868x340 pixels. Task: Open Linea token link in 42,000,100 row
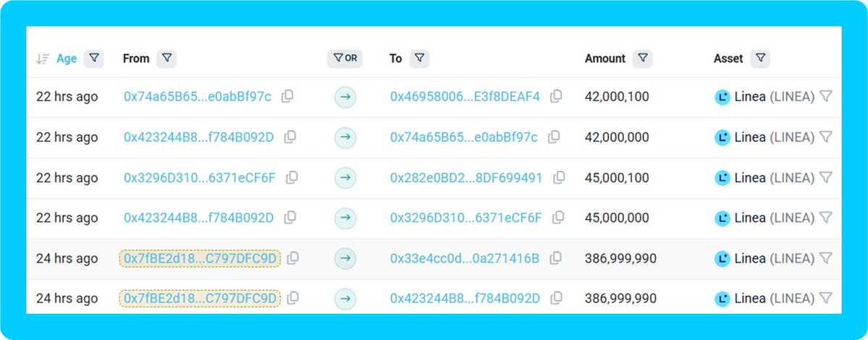pyautogui.click(x=765, y=97)
